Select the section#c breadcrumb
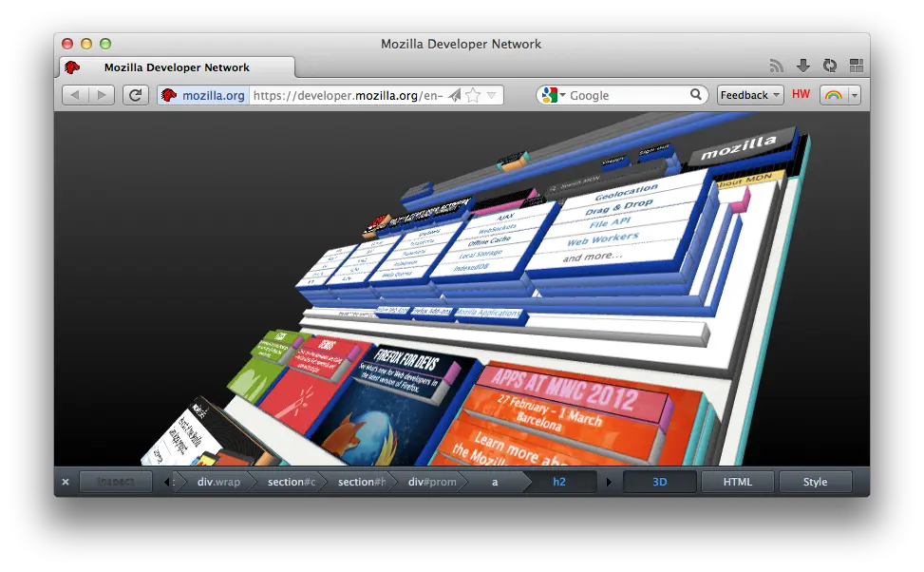This screenshot has height=572, width=924. point(292,482)
